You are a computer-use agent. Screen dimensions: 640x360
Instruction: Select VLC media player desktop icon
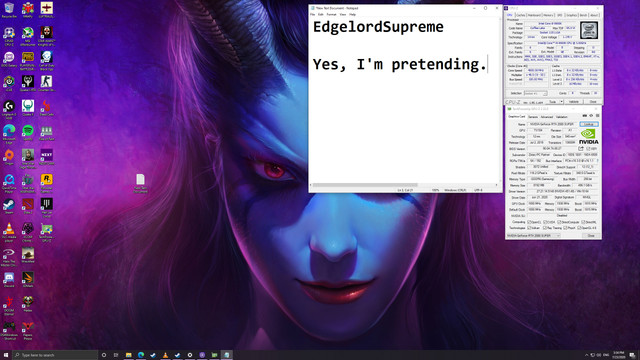tap(9, 232)
